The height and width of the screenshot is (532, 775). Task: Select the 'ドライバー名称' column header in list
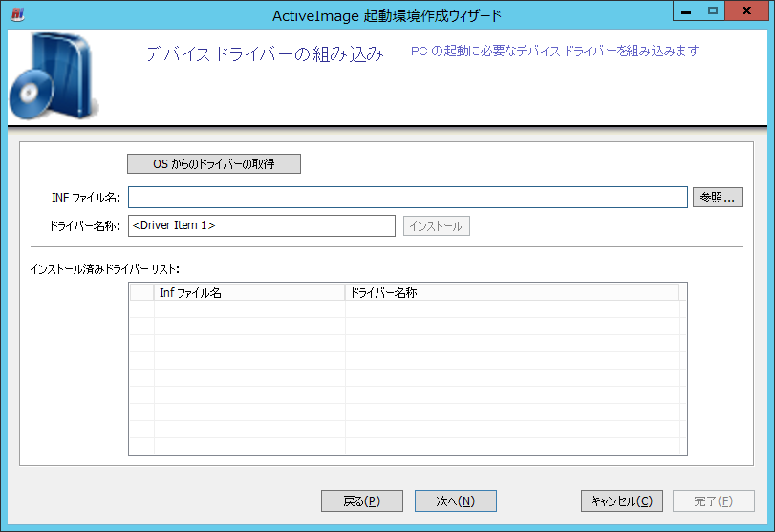coord(512,293)
